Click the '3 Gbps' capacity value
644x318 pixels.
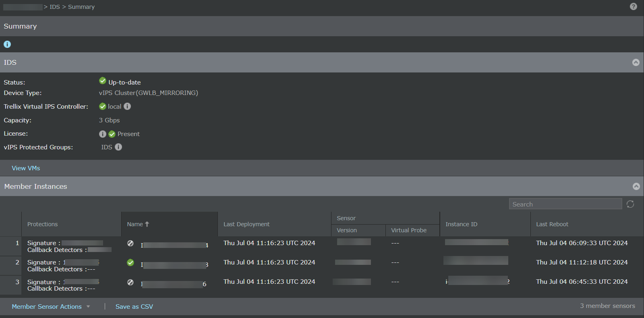click(x=109, y=120)
